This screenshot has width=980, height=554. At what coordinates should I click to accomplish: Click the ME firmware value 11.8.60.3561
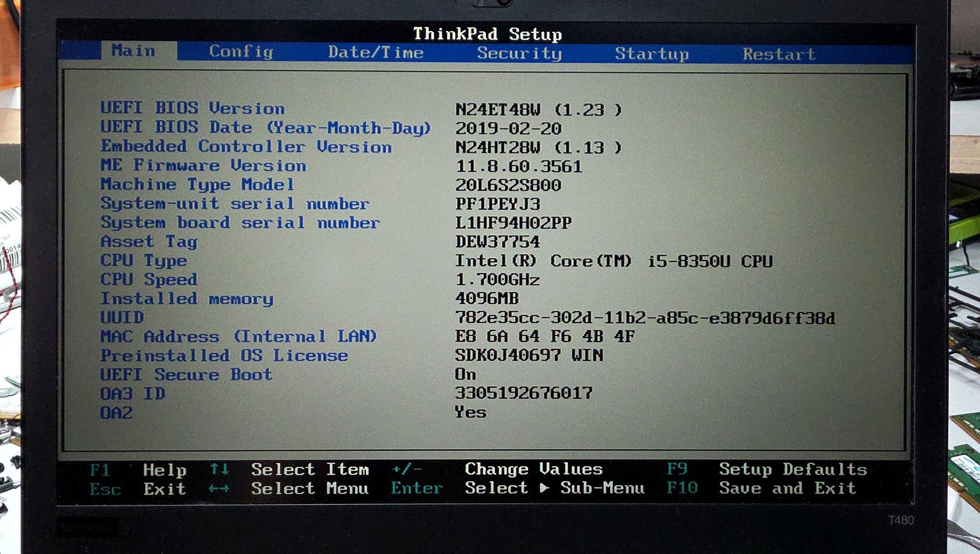pyautogui.click(x=519, y=167)
